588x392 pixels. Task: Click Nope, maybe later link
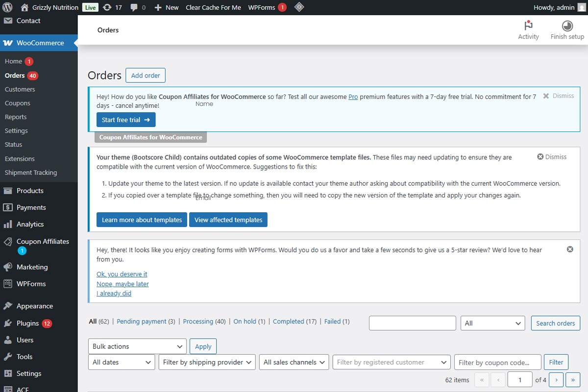tap(122, 284)
